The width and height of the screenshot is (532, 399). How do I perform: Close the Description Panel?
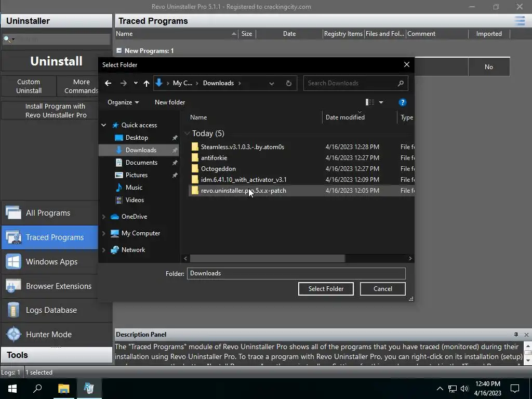pos(526,335)
